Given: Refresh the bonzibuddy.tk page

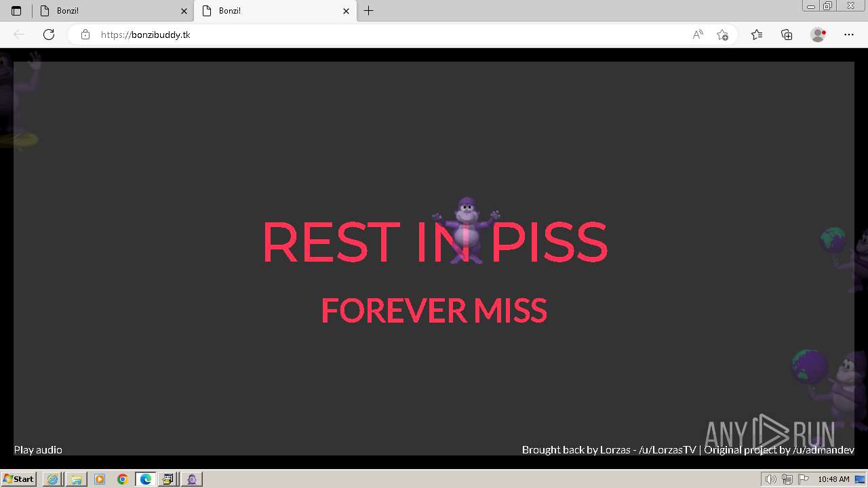Looking at the screenshot, I should [49, 35].
